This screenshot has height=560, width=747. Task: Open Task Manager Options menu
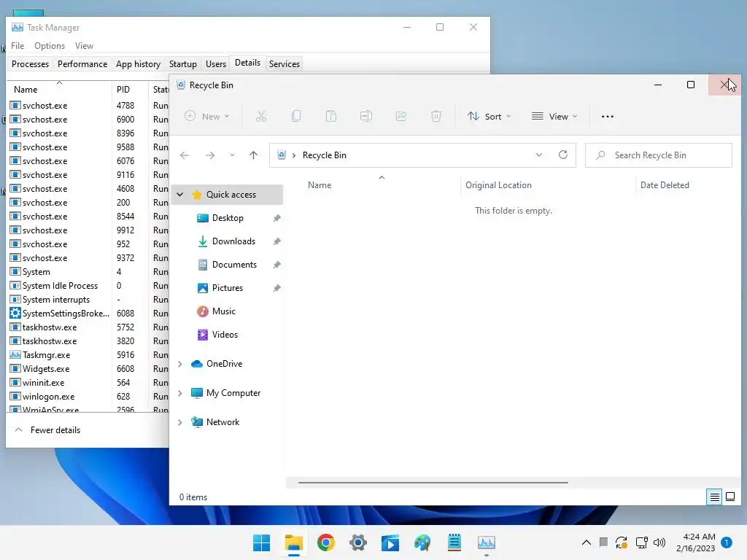pyautogui.click(x=50, y=46)
